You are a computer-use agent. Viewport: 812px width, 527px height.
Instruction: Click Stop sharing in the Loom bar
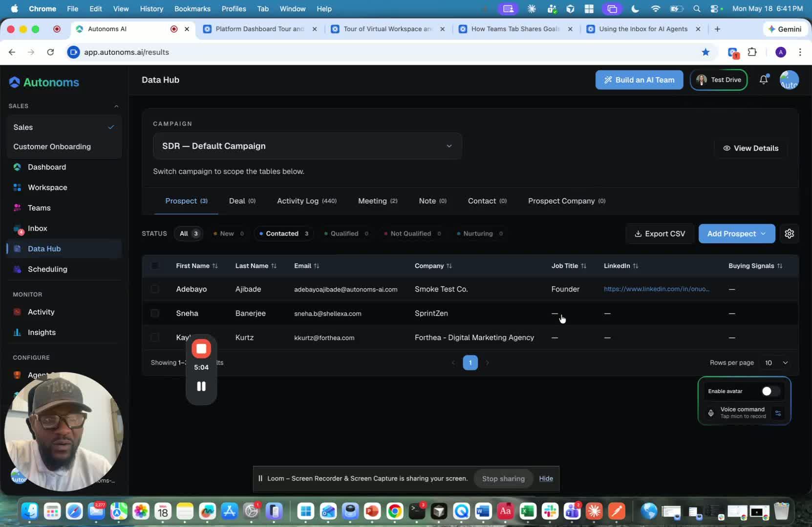(x=503, y=479)
